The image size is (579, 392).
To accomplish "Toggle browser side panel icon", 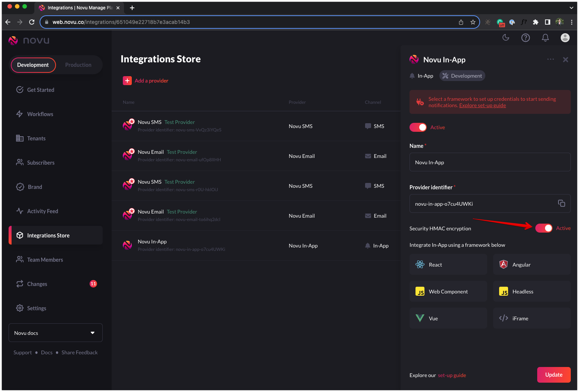I will (548, 22).
